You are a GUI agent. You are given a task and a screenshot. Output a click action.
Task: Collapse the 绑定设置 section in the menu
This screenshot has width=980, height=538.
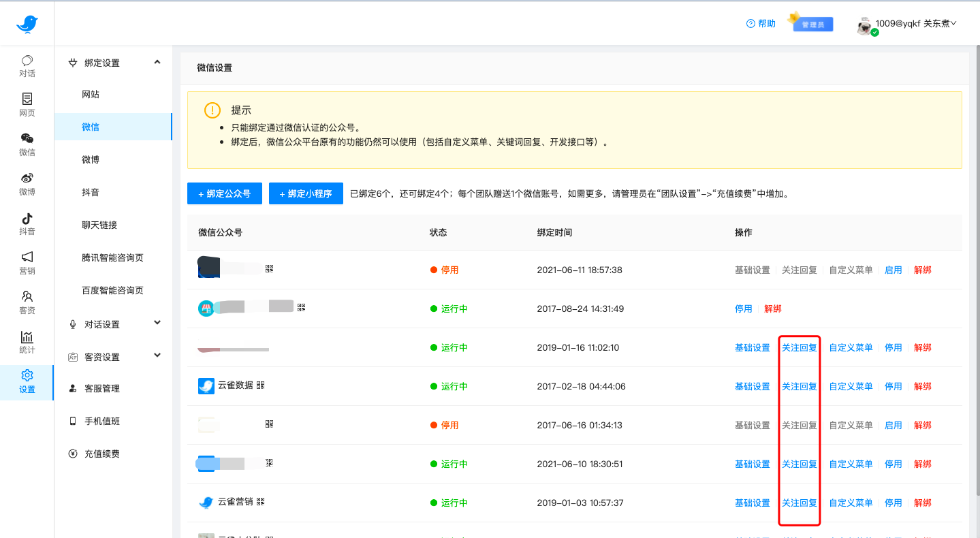pos(157,61)
